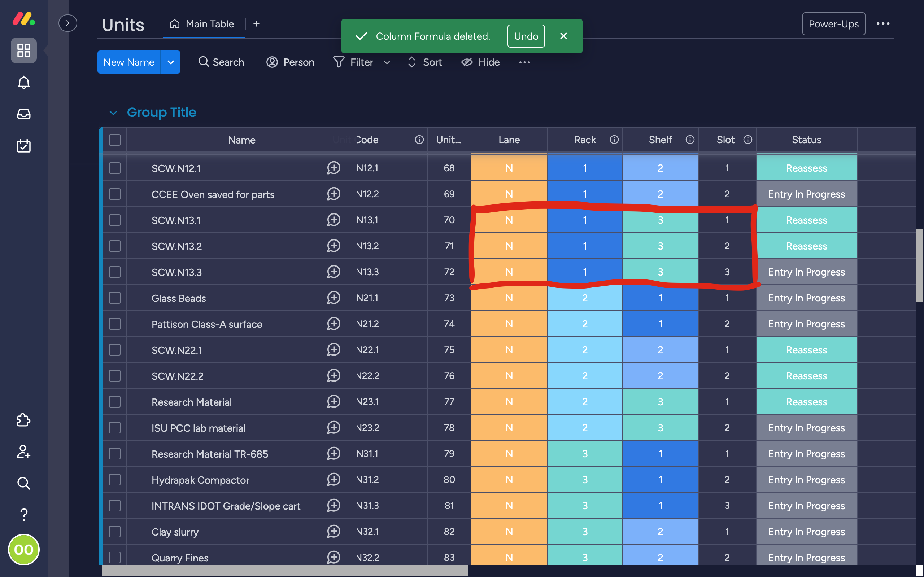This screenshot has width=924, height=577.
Task: Click the invite members icon
Action: (24, 452)
